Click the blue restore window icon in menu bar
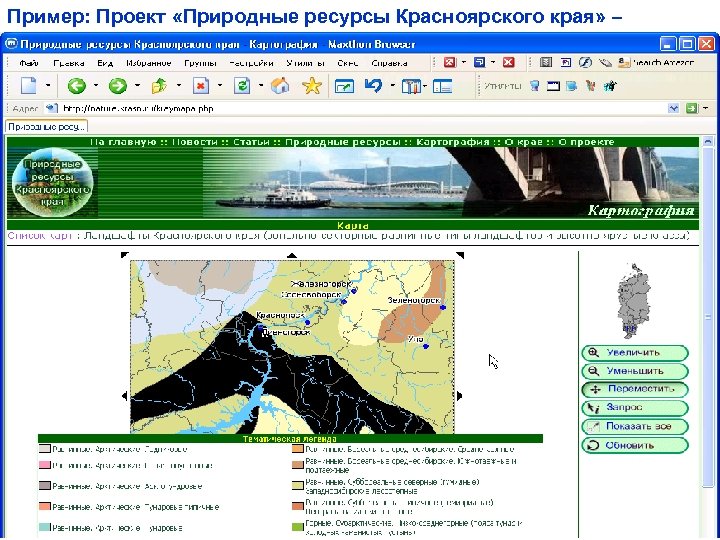 click(479, 62)
